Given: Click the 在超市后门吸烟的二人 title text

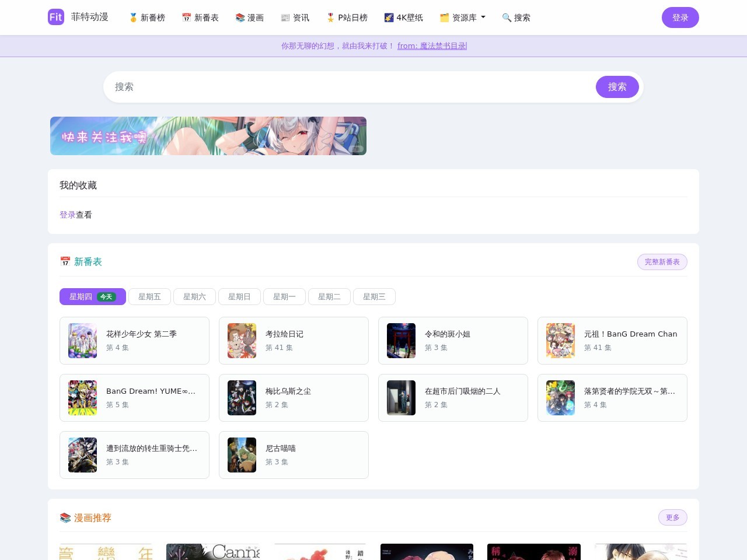Looking at the screenshot, I should pos(463,391).
